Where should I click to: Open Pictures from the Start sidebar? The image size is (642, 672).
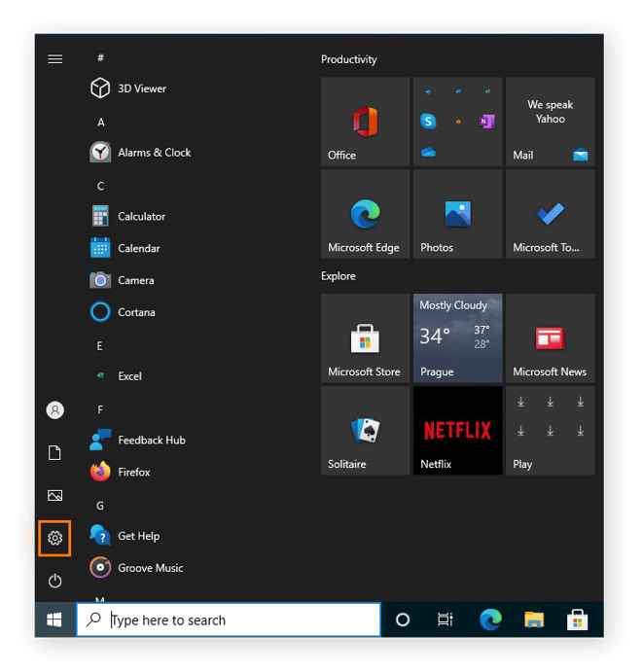point(54,495)
